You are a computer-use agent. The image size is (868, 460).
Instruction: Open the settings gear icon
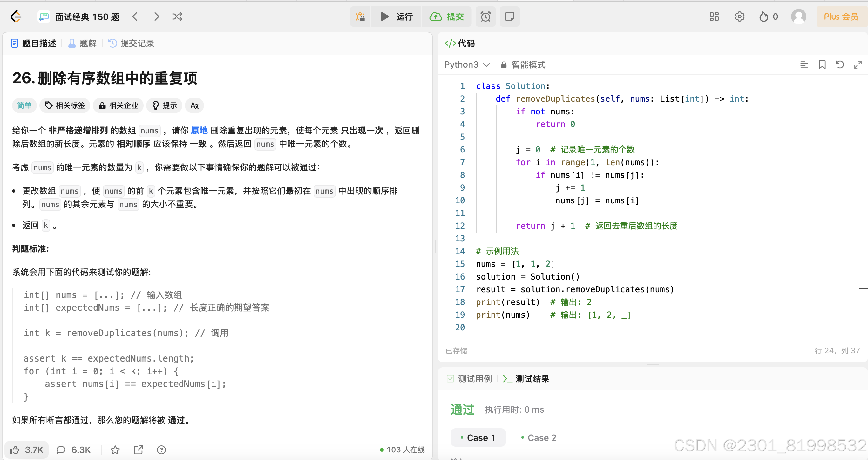coord(739,17)
